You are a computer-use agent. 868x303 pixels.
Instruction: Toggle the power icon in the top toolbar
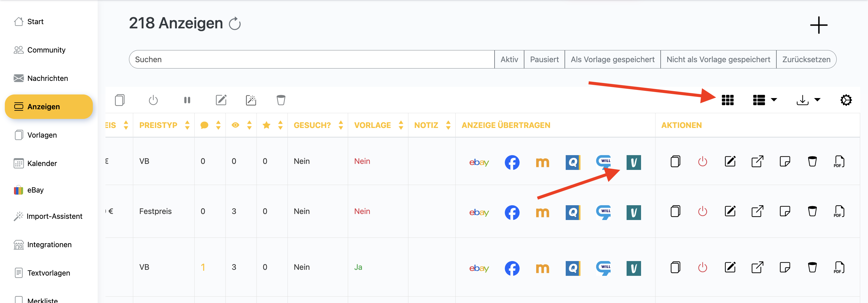[x=153, y=100]
